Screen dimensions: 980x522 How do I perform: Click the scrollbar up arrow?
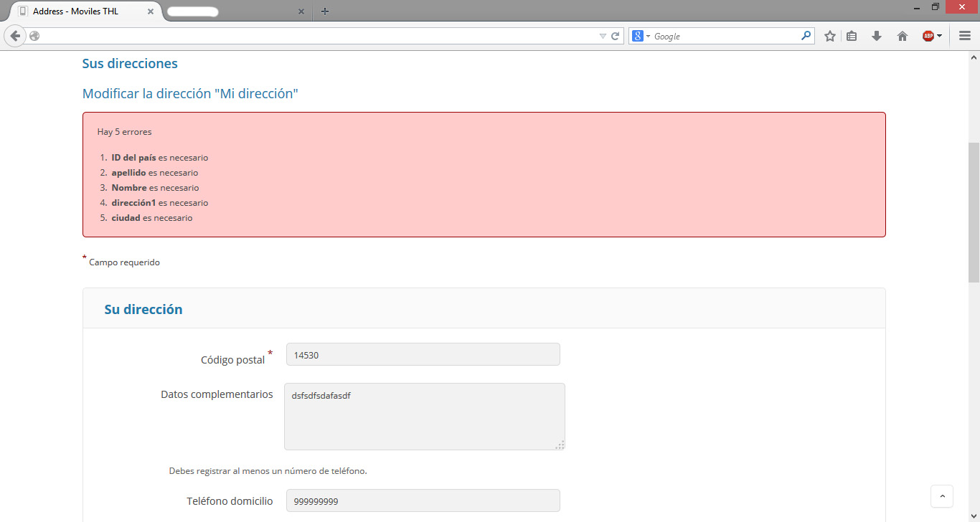(x=974, y=57)
